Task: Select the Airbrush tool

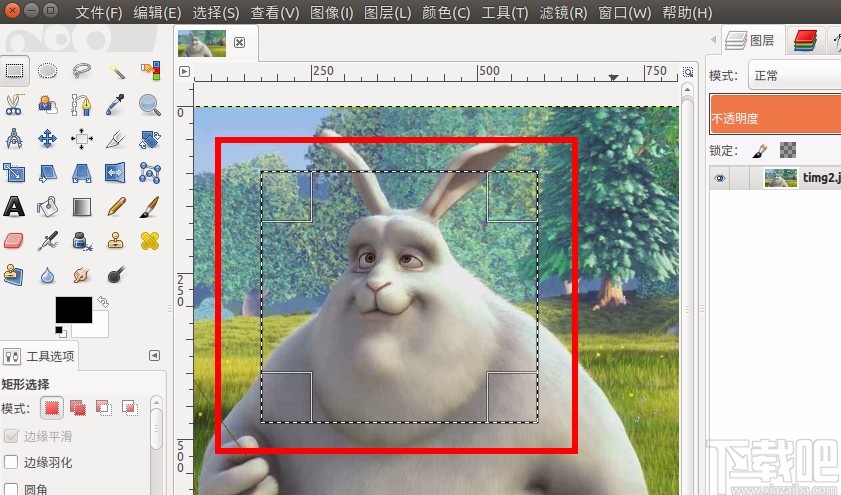Action: click(47, 241)
